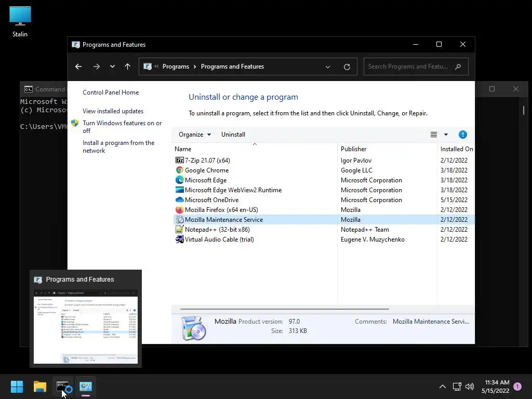Click the Google Chrome icon in list

point(179,170)
